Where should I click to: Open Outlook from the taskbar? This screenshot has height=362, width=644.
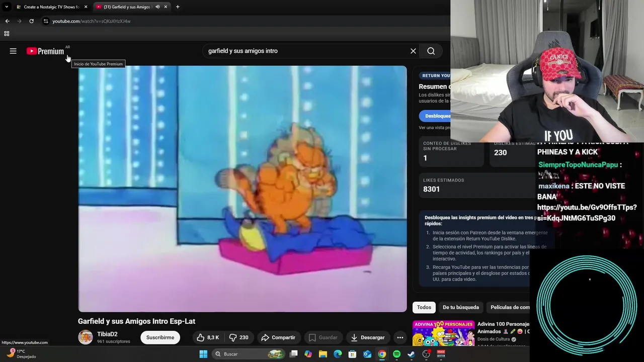pyautogui.click(x=367, y=354)
